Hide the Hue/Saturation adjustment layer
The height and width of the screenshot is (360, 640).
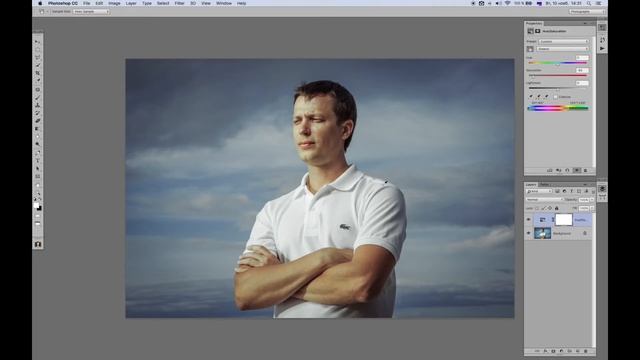(529, 220)
